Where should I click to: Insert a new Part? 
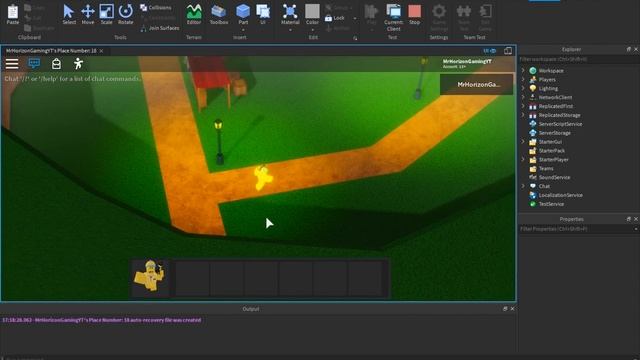point(243,14)
